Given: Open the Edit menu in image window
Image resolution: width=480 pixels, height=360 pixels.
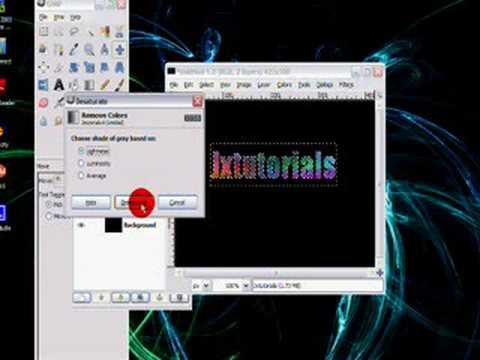Looking at the screenshot, I should click(x=189, y=85).
